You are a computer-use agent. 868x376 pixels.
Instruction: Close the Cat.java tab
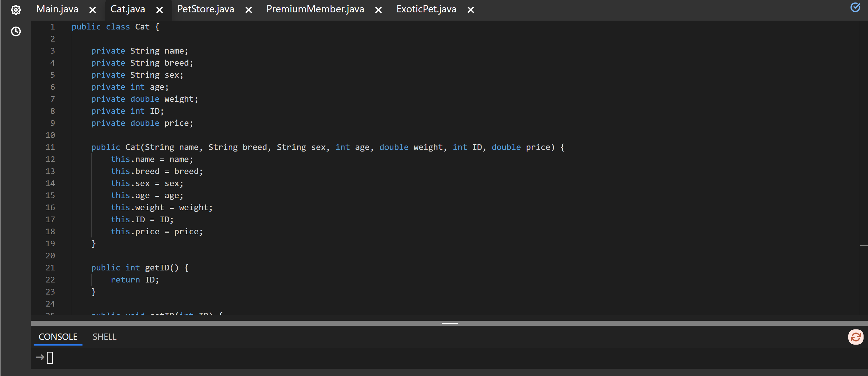(160, 10)
